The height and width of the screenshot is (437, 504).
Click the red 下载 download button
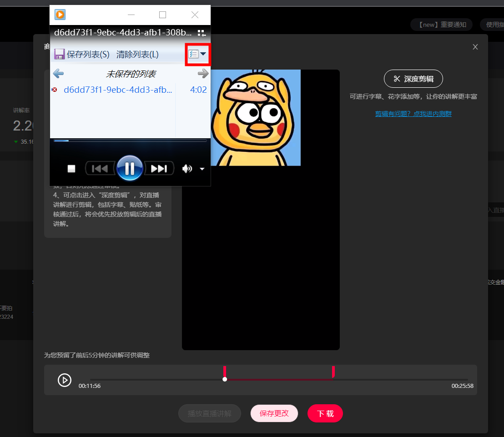tap(325, 413)
